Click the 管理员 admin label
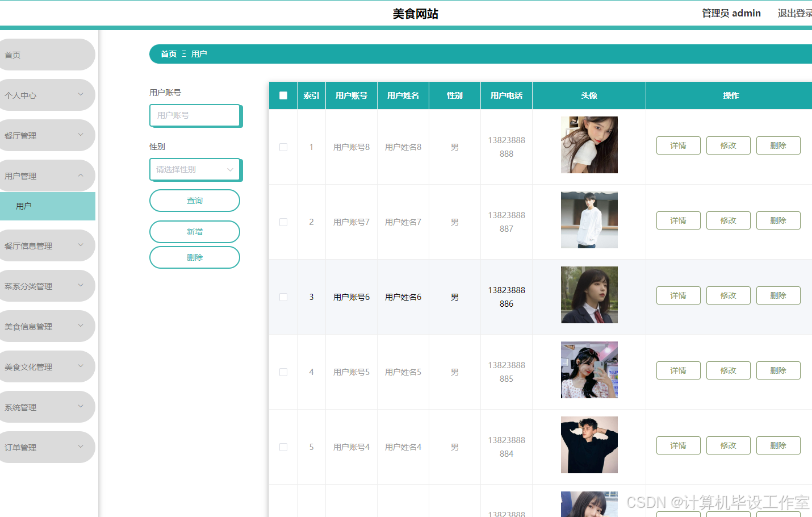This screenshot has height=517, width=812. pos(731,13)
